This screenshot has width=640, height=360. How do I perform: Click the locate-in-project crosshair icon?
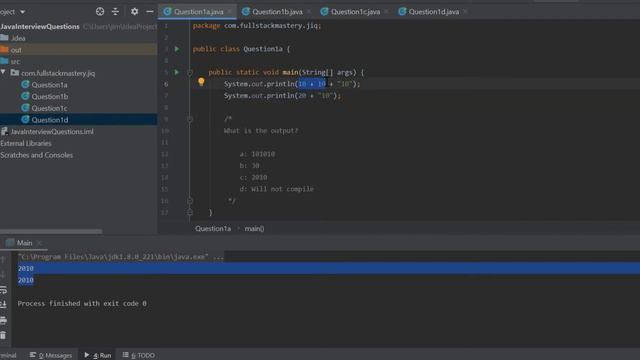coord(100,12)
